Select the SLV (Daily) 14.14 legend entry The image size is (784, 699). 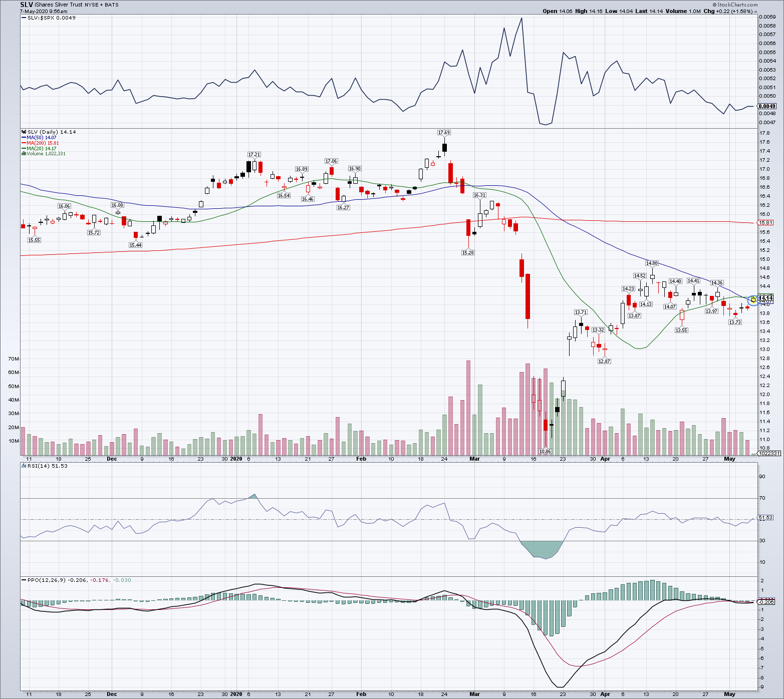click(49, 132)
